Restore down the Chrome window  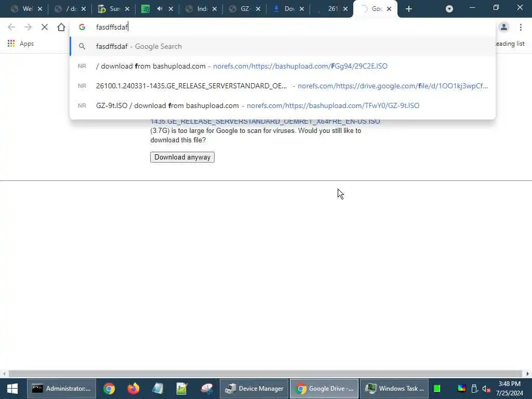click(x=496, y=7)
